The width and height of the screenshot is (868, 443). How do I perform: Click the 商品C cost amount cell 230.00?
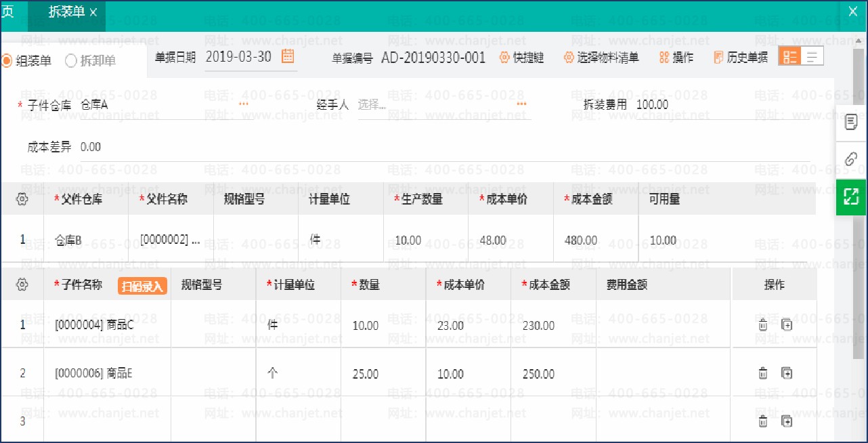pyautogui.click(x=553, y=325)
